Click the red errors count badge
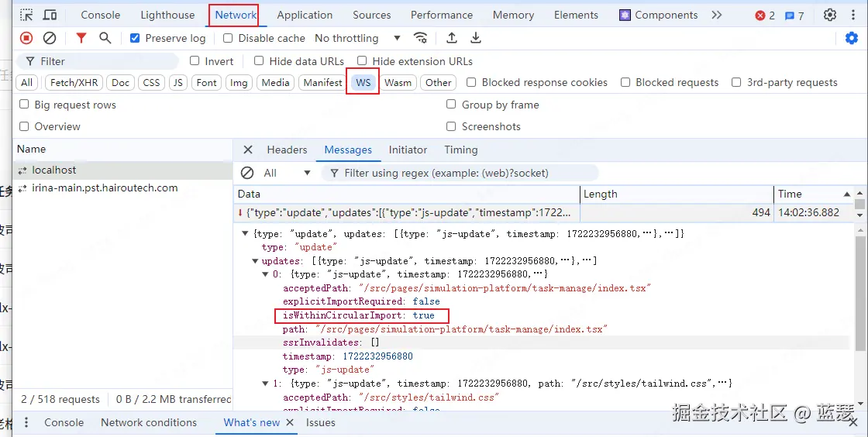 click(x=765, y=15)
